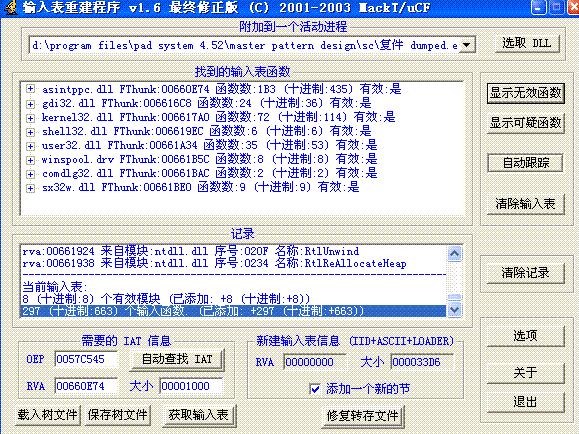Click the IAT RVA field 00660E74
The image size is (579, 434).
coord(86,386)
